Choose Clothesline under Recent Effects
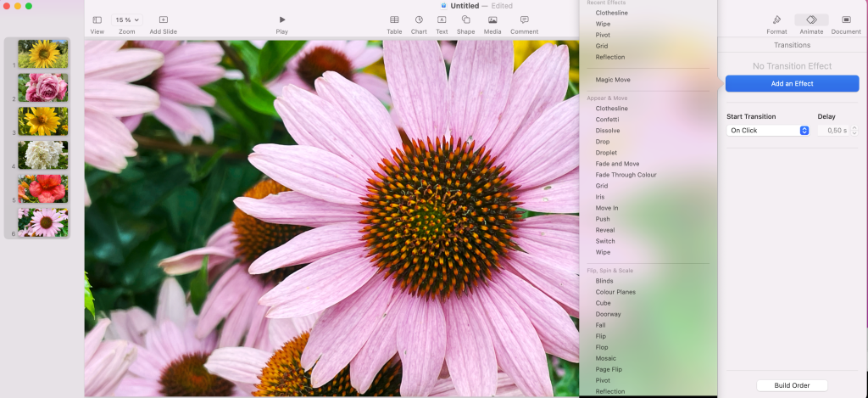This screenshot has width=868, height=398. coord(611,13)
